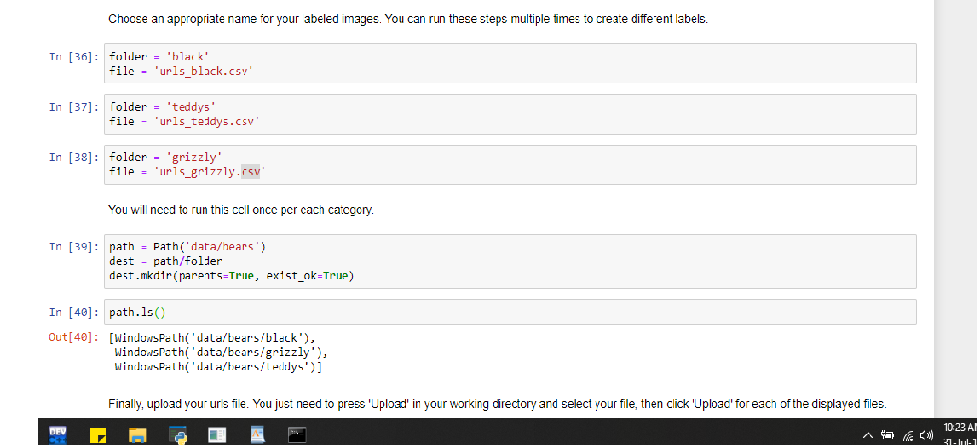Open the WordPad-style document app icon

[257, 435]
